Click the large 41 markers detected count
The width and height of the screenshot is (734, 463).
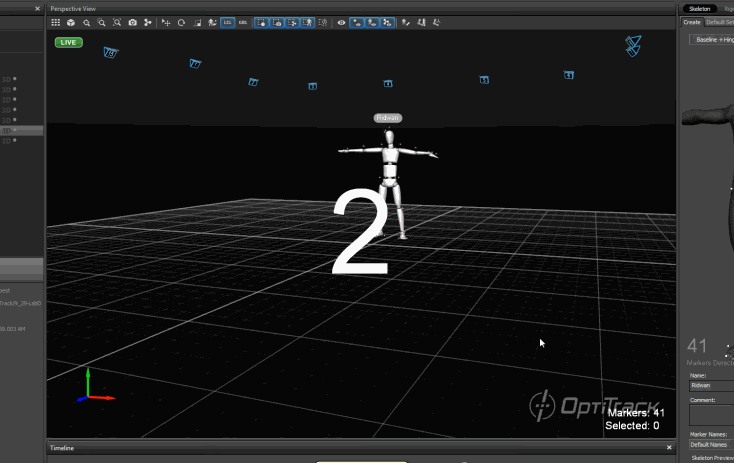click(x=697, y=346)
